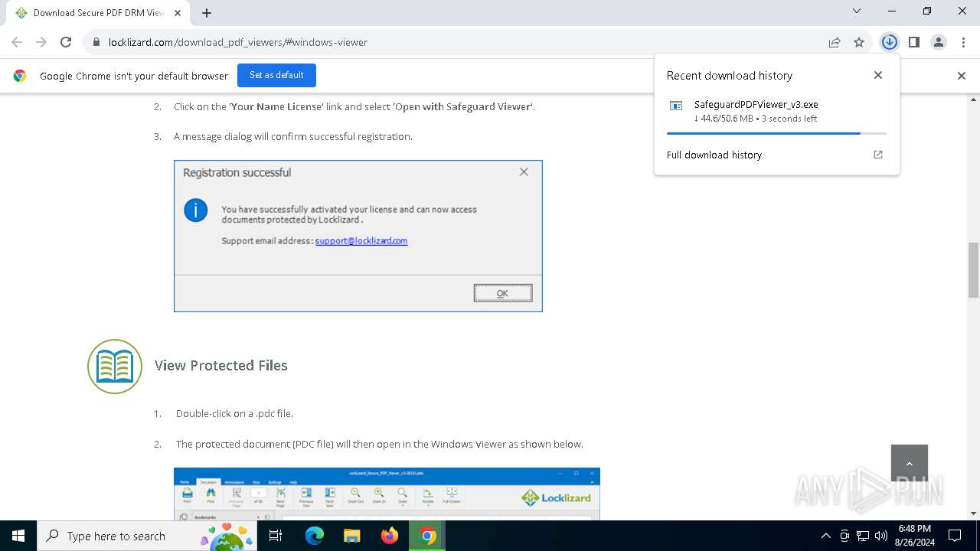
Task: Launch Microsoft Edge from taskbar
Action: click(x=315, y=536)
